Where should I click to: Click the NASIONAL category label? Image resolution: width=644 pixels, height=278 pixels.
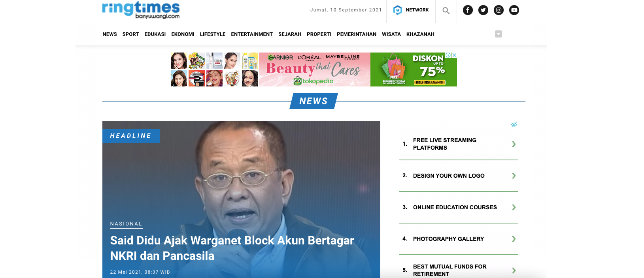point(126,224)
